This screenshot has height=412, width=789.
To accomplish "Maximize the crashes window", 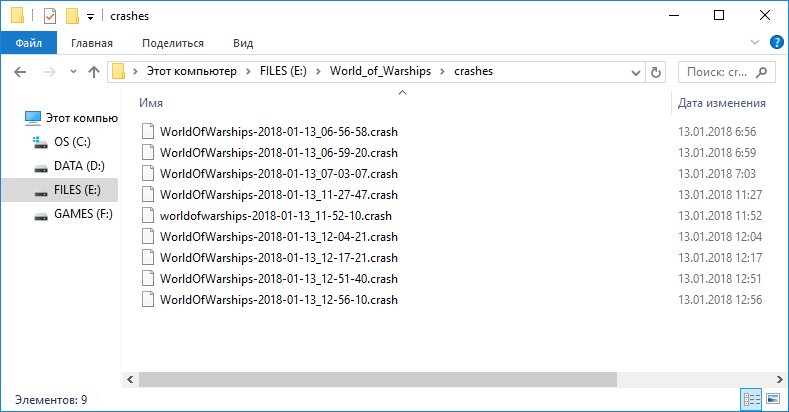I will 719,16.
